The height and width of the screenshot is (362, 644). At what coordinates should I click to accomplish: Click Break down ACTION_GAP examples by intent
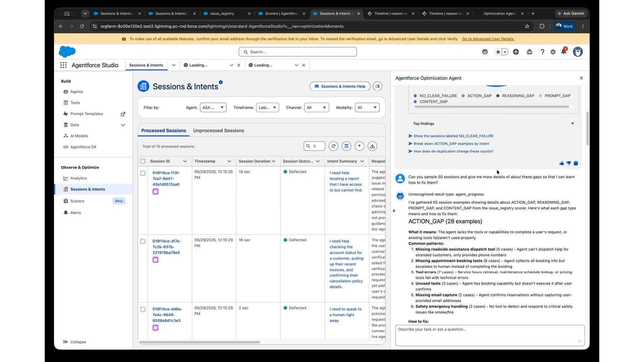pyautogui.click(x=451, y=144)
